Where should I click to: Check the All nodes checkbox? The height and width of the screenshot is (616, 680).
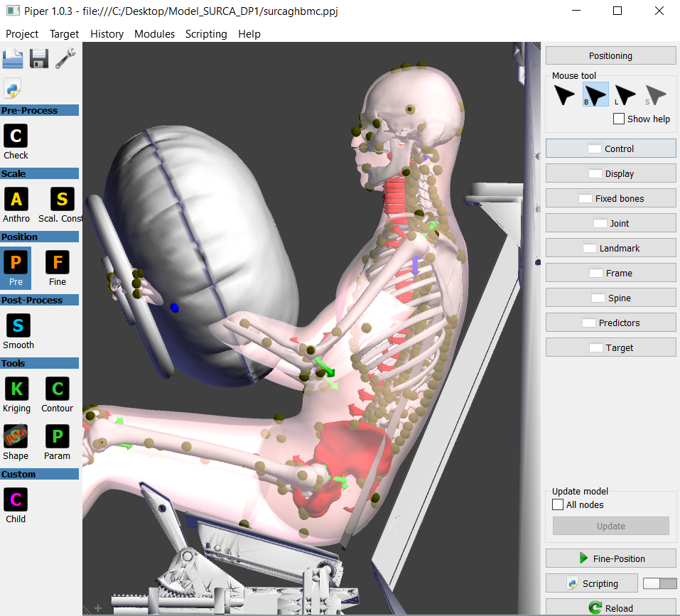(558, 504)
